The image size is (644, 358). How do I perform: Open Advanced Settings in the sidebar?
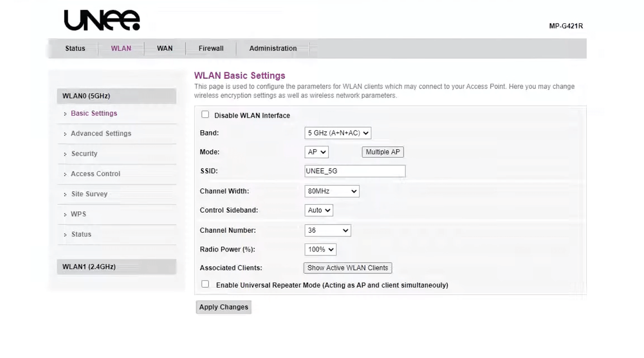click(x=101, y=134)
